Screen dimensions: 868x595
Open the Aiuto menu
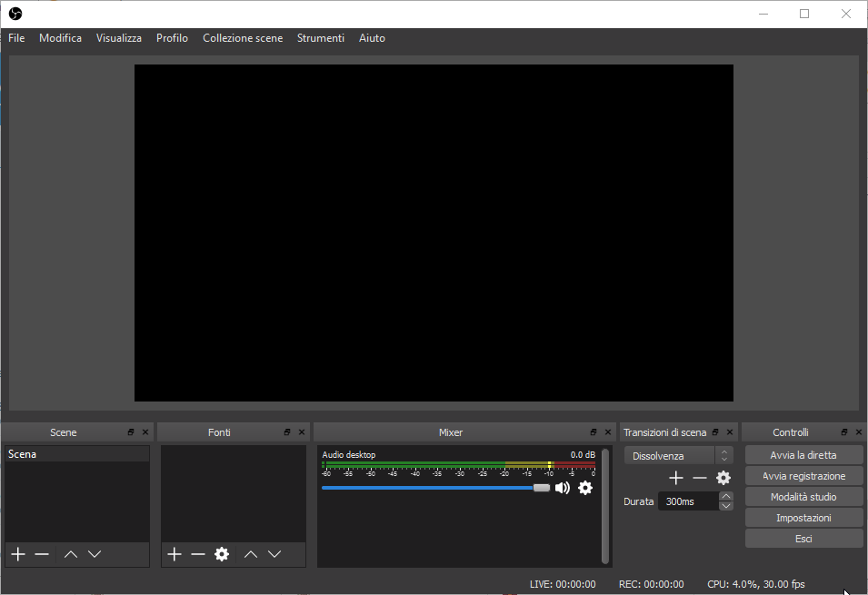(x=372, y=38)
